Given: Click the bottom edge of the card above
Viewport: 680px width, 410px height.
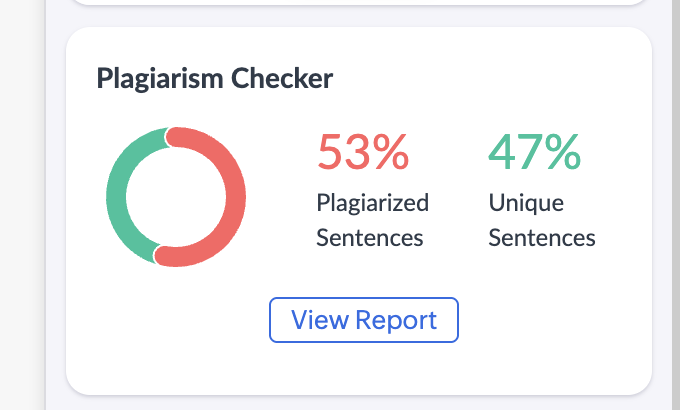Looking at the screenshot, I should click(x=360, y=4).
